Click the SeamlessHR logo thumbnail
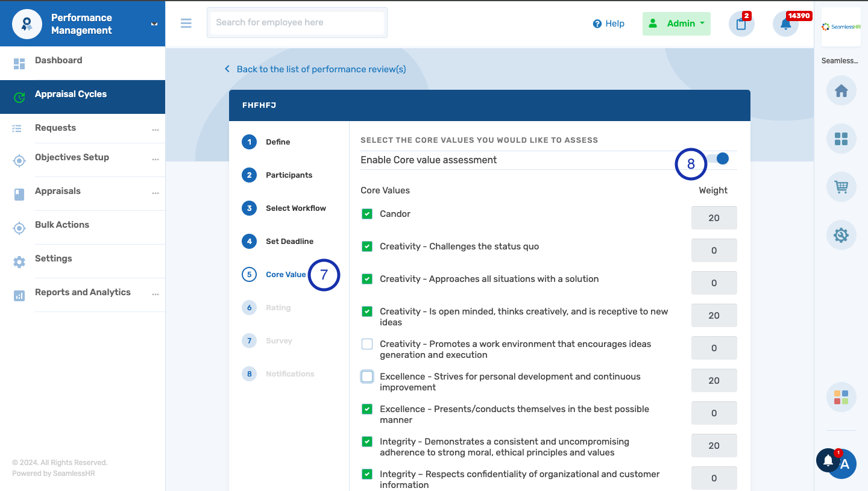This screenshot has height=491, width=868. click(841, 27)
